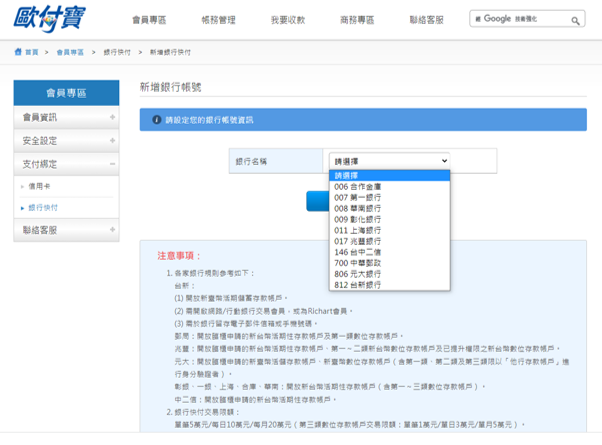Choose 007 第一銀行 from list

[389, 197]
